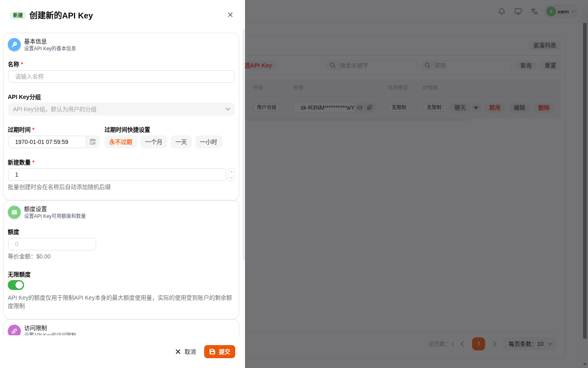Image resolution: width=588 pixels, height=368 pixels.
Task: Open the notifications bell
Action: (502, 11)
